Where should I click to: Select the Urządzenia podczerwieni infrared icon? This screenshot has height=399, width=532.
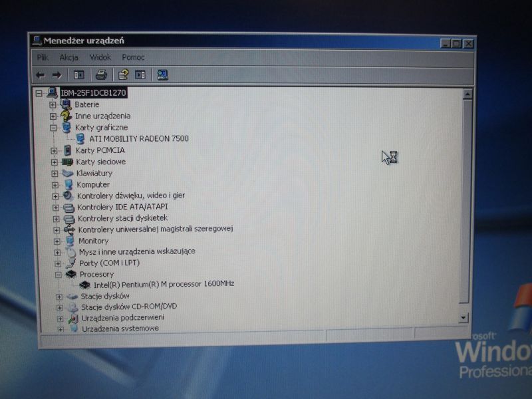point(73,318)
